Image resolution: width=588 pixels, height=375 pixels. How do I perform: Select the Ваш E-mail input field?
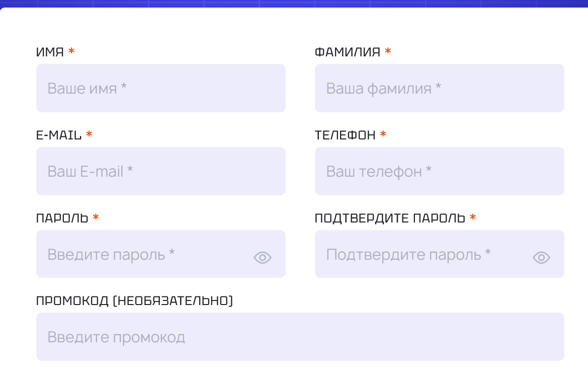coord(160,171)
